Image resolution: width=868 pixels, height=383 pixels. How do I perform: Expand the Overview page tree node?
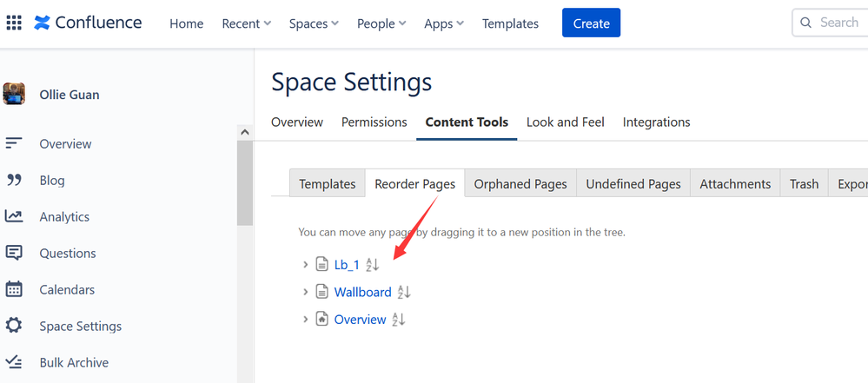[x=305, y=320]
